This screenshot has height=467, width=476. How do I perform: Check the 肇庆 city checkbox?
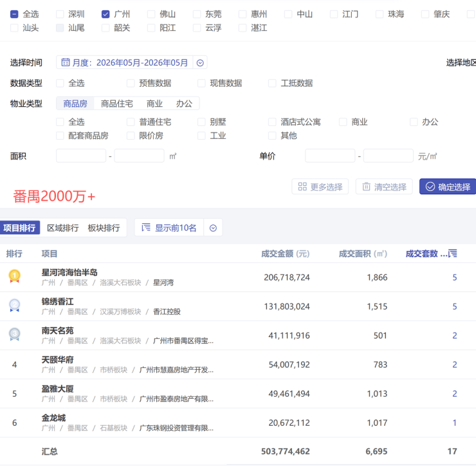click(x=425, y=14)
